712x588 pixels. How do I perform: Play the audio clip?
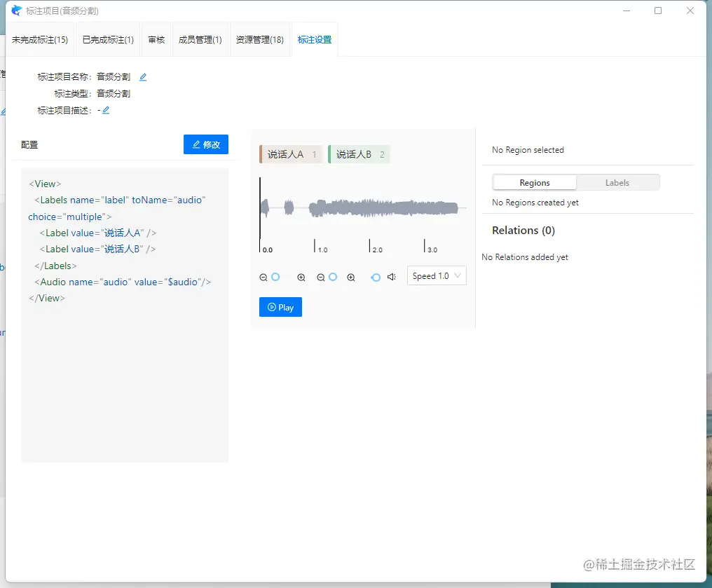click(x=280, y=307)
